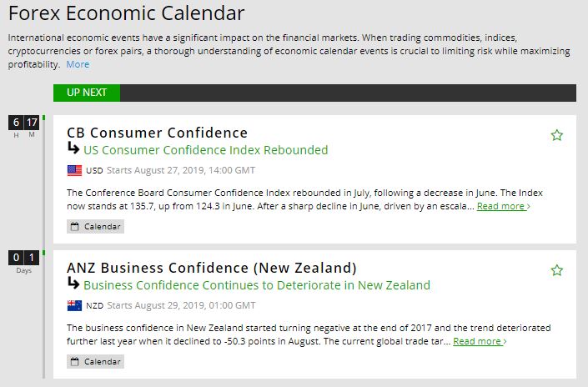
Task: Click the New Zealand flag icon
Action: 74,305
